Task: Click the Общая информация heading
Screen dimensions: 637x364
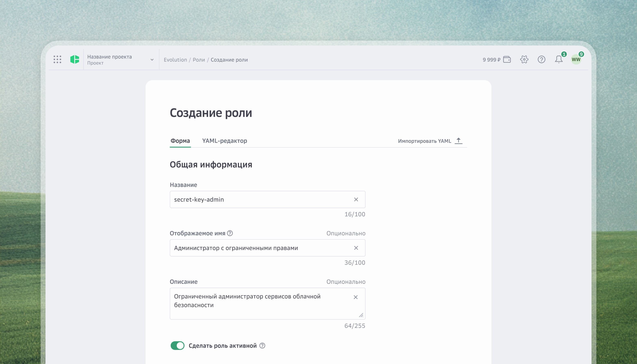Action: tap(211, 165)
